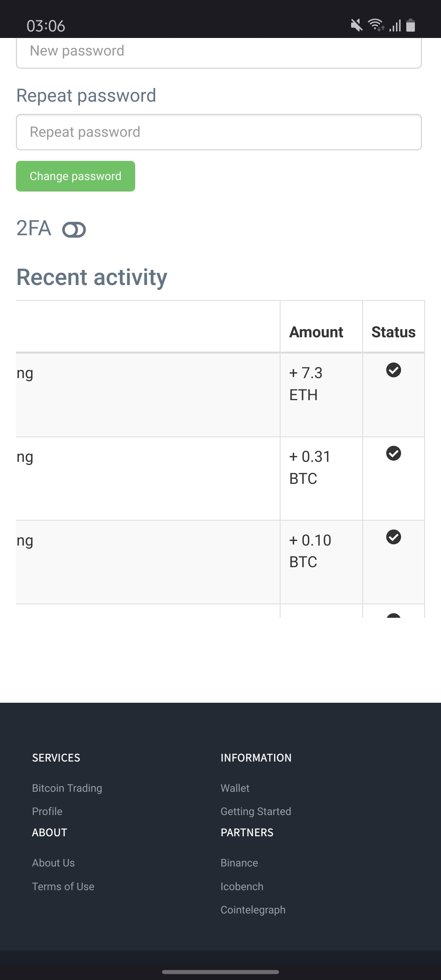Open the Wallet footer link
The image size is (441, 980).
(235, 788)
